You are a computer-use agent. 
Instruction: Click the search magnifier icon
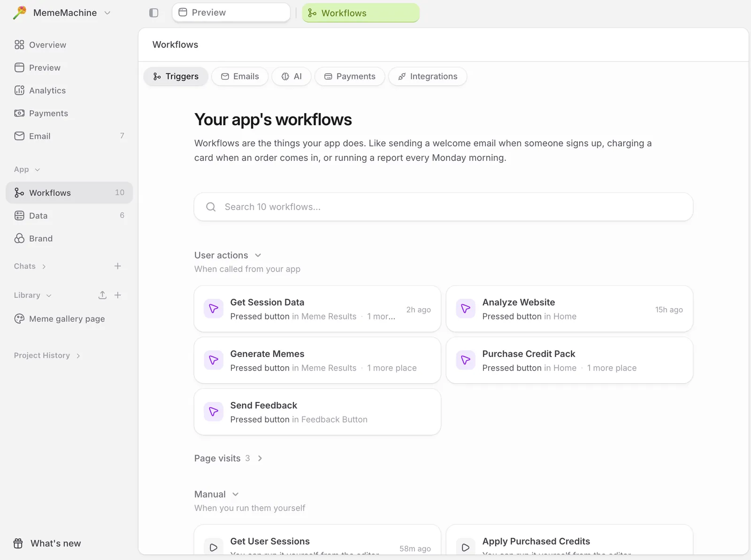[x=211, y=207]
